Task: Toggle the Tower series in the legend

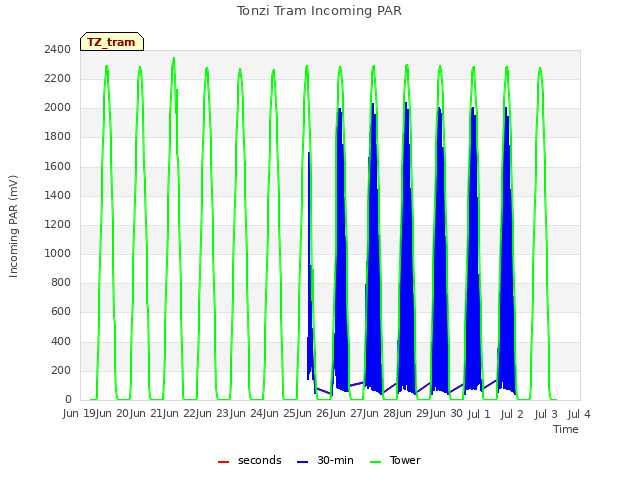Action: pyautogui.click(x=395, y=460)
